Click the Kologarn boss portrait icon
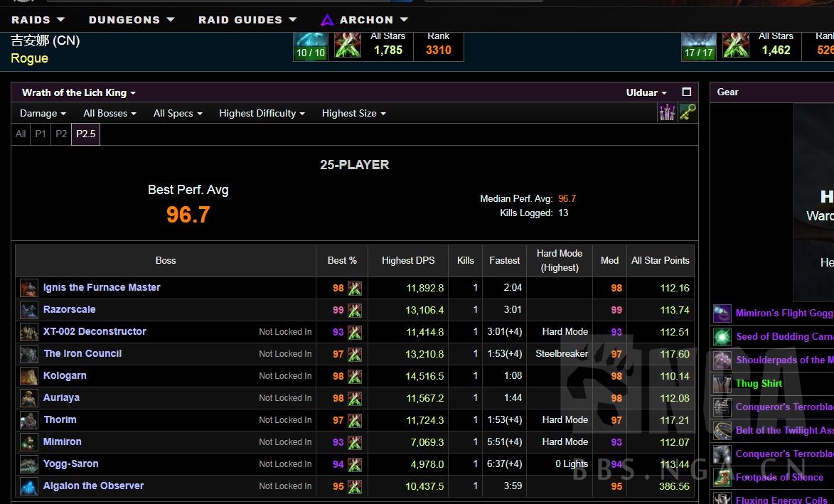Screen dimensions: 834x504 coord(28,377)
